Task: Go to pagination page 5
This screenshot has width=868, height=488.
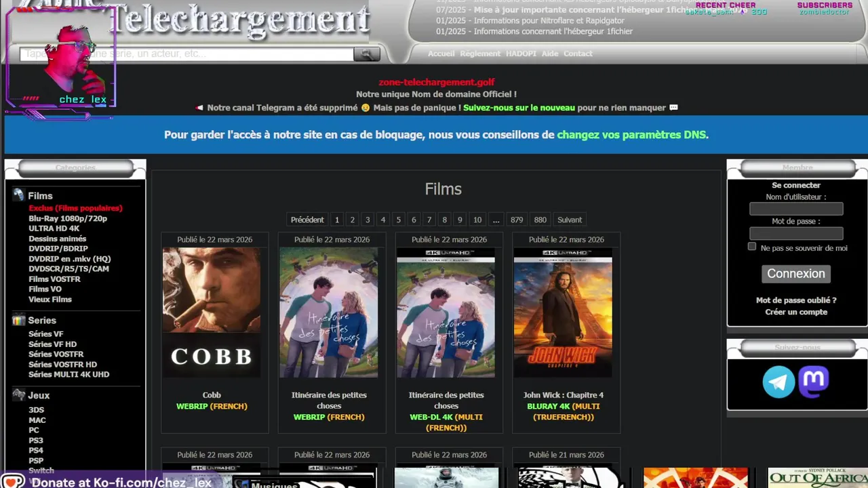Action: pyautogui.click(x=398, y=220)
